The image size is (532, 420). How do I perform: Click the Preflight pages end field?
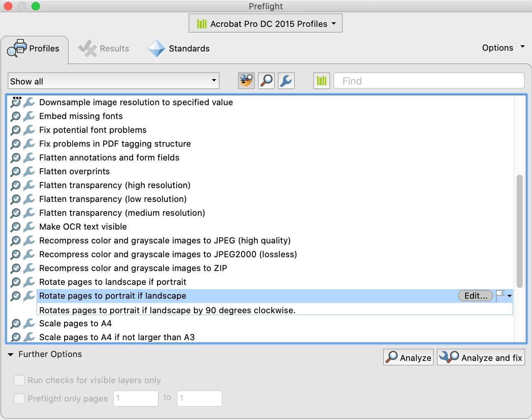[x=200, y=398]
